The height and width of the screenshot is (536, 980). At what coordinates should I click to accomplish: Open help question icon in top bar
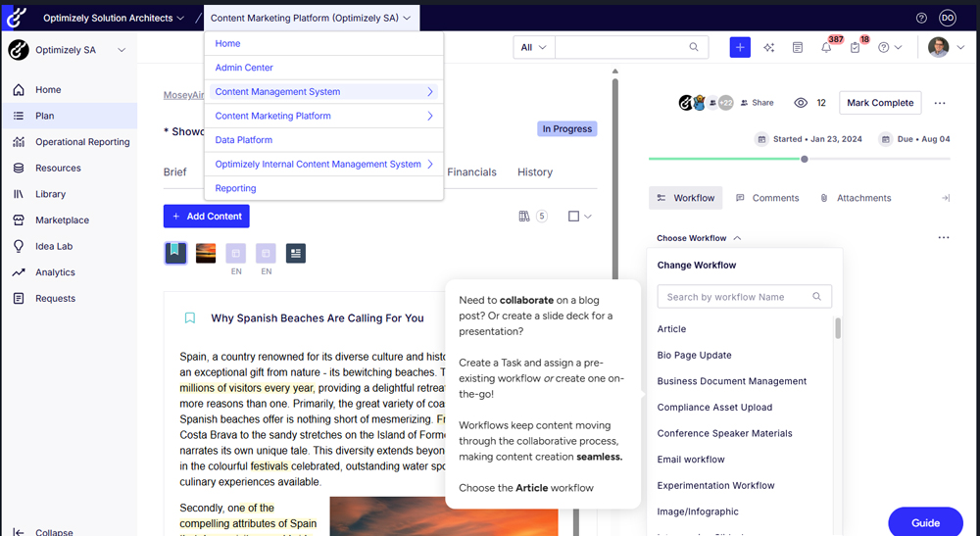pyautogui.click(x=921, y=18)
